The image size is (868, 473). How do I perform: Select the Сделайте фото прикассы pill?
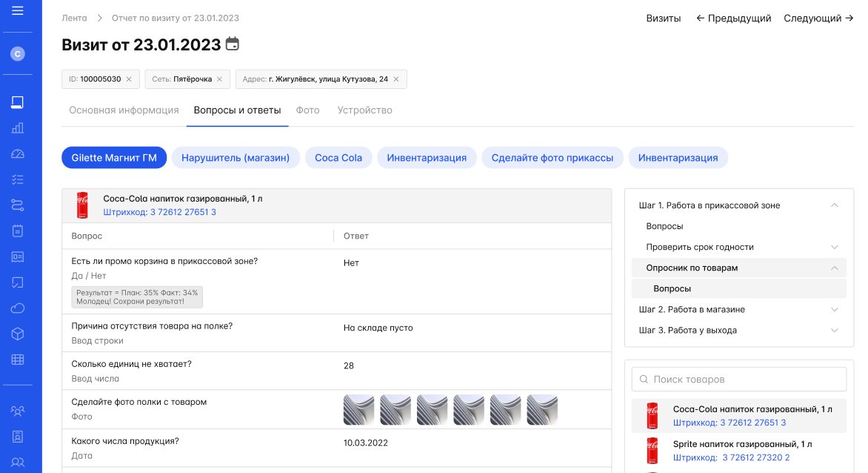click(552, 158)
